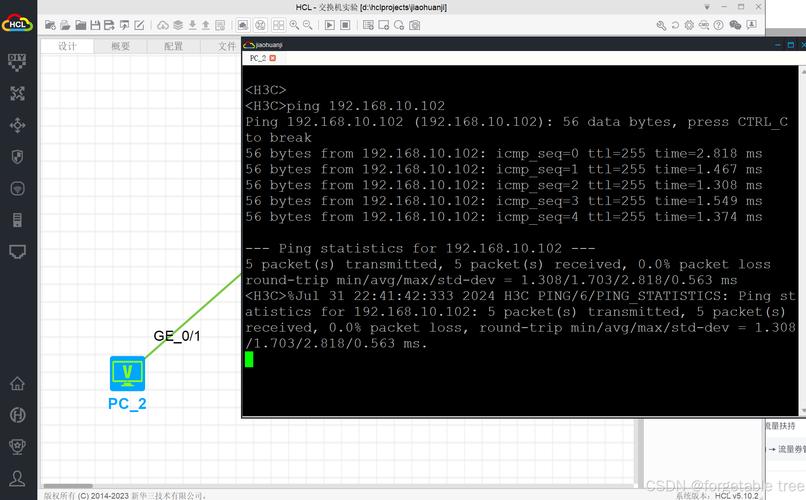Click the GE_0/1 interface label
Viewport: 806px width, 500px height.
coord(177,336)
